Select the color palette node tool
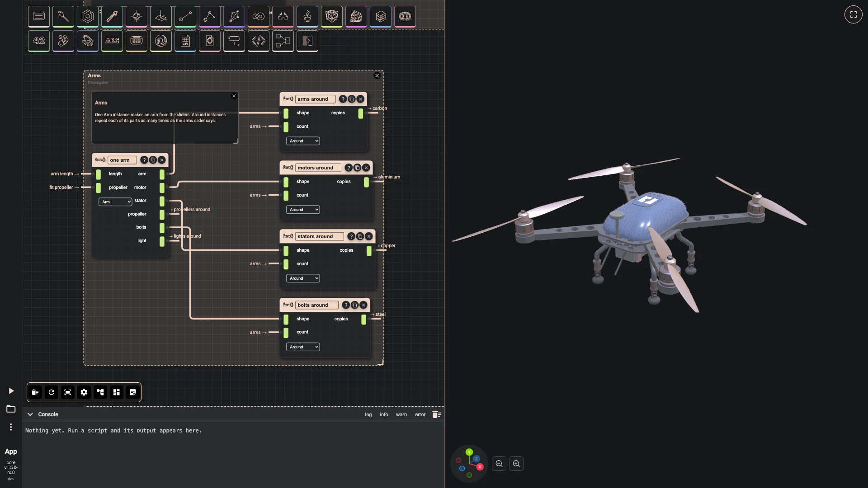The width and height of the screenshot is (868, 488). 88,41
